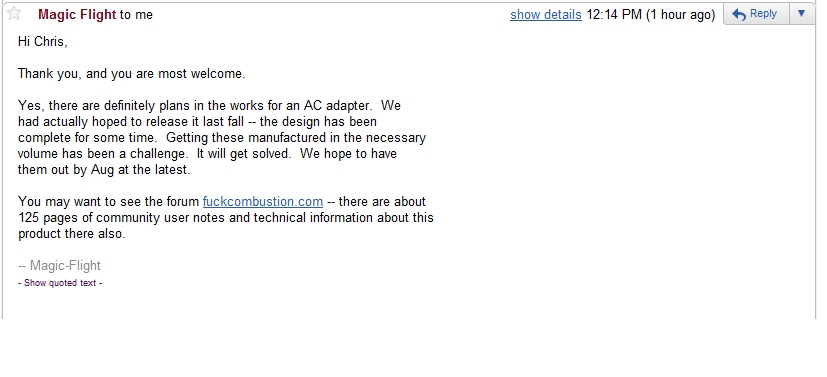Click the 'Hi Chris,' greeting line

coord(43,42)
